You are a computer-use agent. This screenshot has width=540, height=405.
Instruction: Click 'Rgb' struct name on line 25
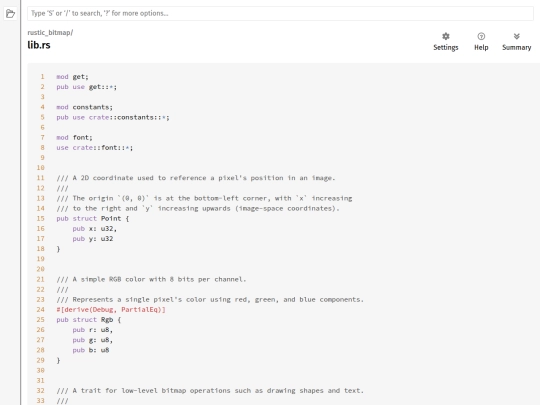pos(107,320)
